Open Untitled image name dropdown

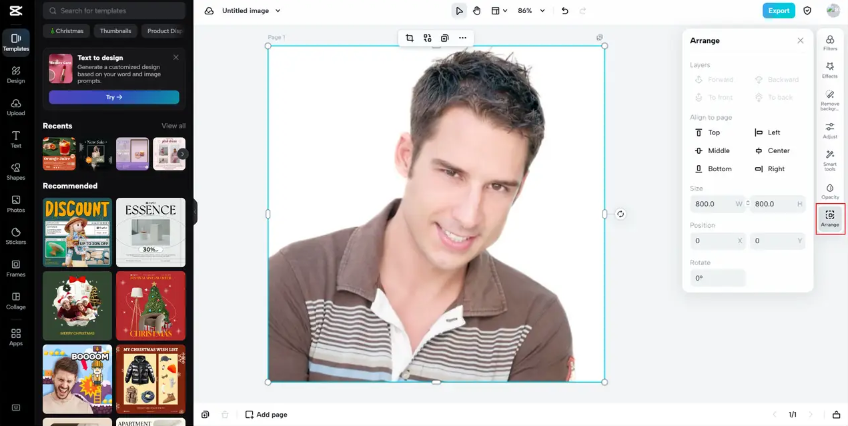coord(251,11)
